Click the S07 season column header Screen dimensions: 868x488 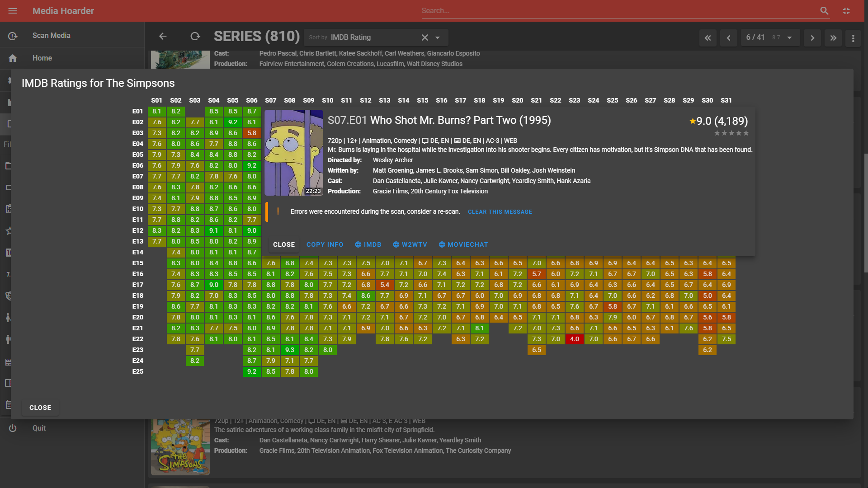point(271,100)
